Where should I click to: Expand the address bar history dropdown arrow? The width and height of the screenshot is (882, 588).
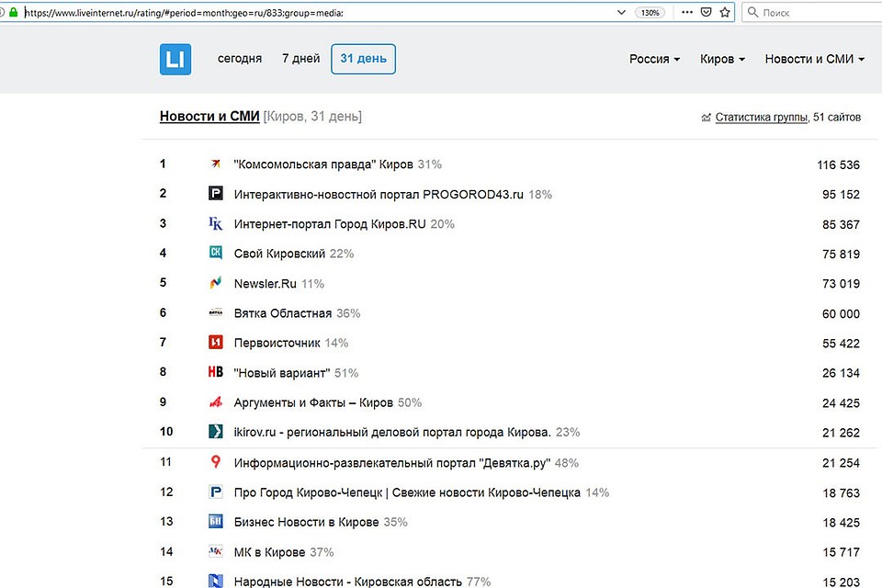pos(621,12)
